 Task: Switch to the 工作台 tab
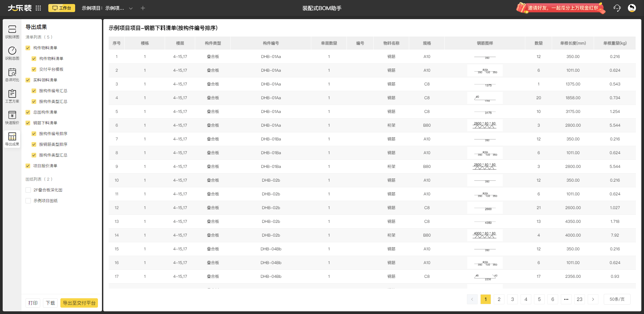(62, 8)
